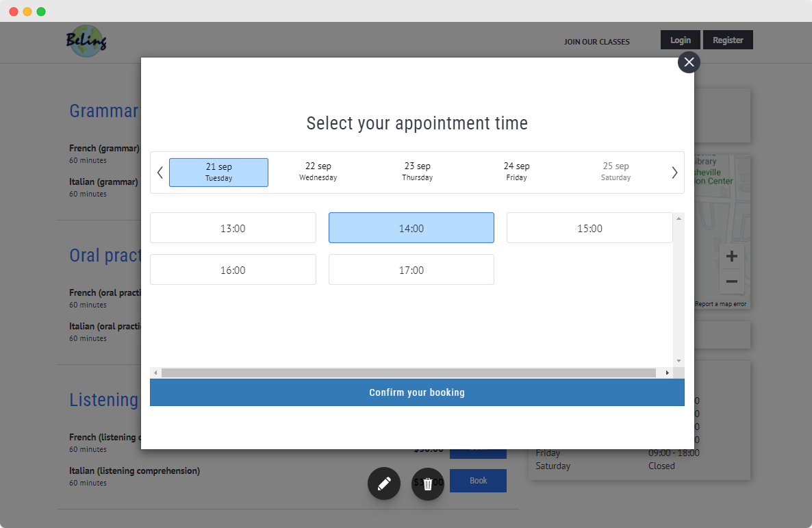The width and height of the screenshot is (812, 528).
Task: Click Italian (grammar) class name
Action: coord(103,182)
